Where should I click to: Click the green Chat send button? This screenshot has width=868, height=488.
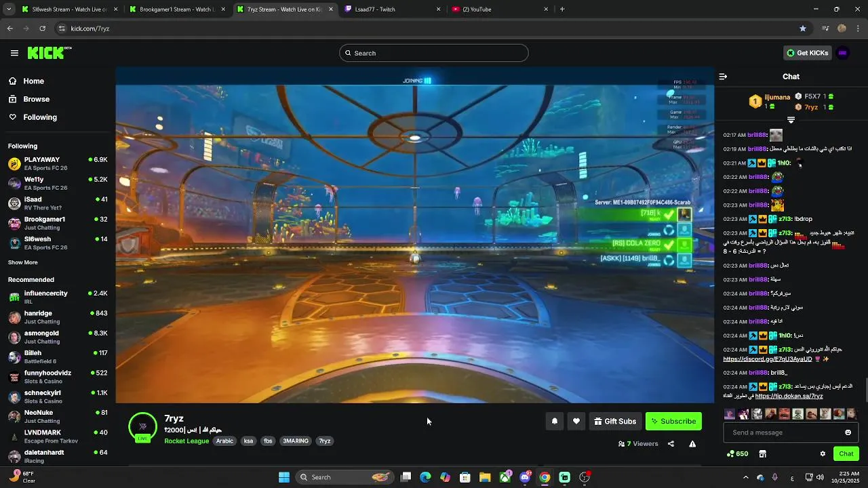pos(846,453)
